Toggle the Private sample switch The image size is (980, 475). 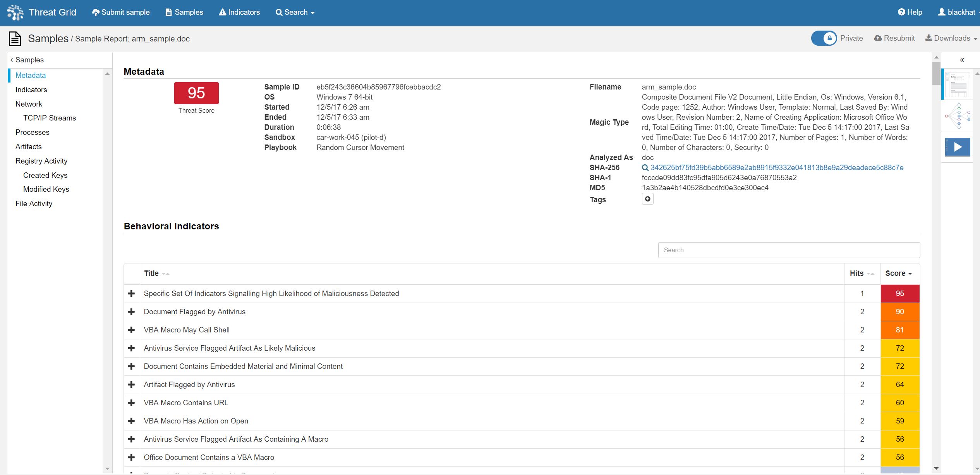tap(824, 38)
